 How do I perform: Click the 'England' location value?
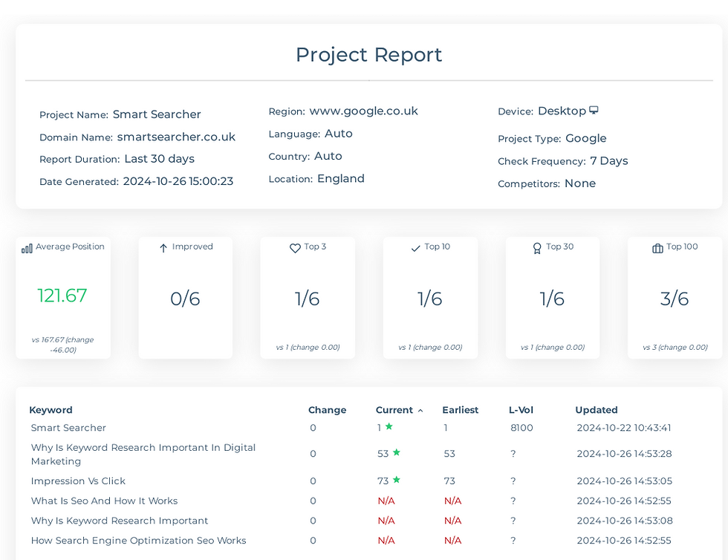(341, 179)
